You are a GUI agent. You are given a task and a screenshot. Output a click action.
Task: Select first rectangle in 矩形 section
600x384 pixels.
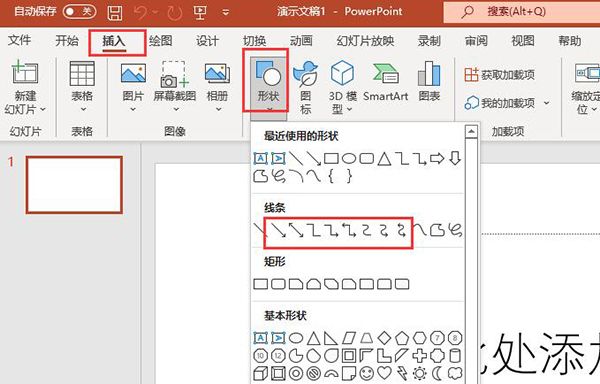tap(260, 284)
